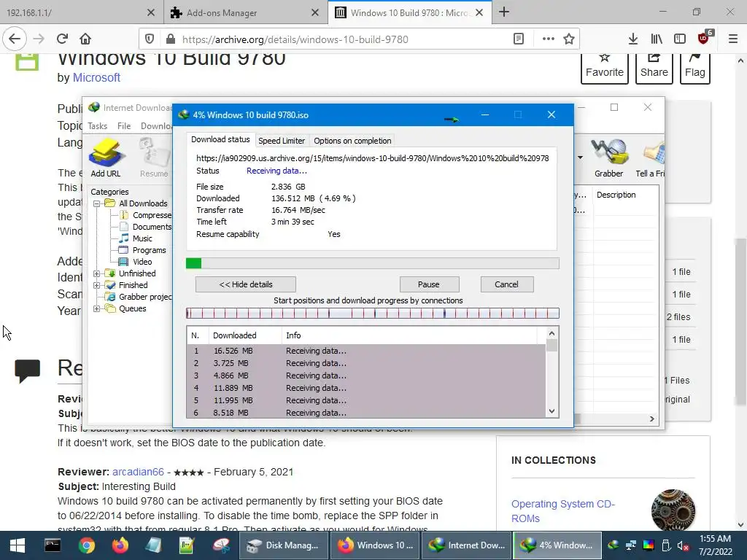Click the connections progress segment bar
This screenshot has width=747, height=560.
point(373,314)
